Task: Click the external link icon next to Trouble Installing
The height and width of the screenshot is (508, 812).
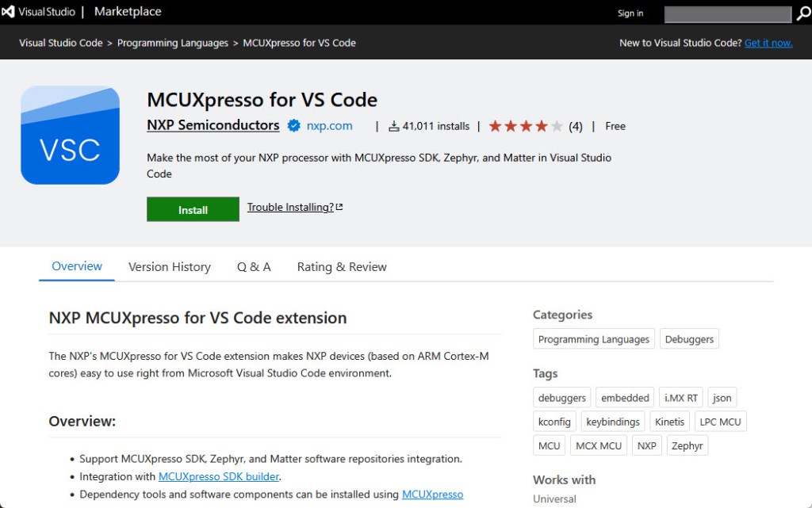Action: click(339, 205)
